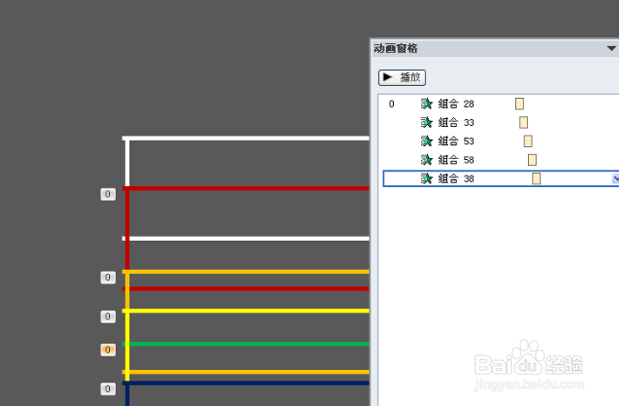This screenshot has width=619, height=406.
Task: Click the timing bar of 组合 38
Action: [536, 179]
